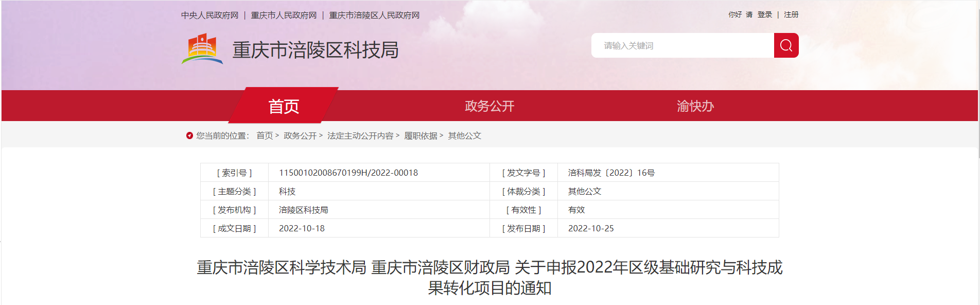Open 法定主动公开内容 breadcrumb link
The image size is (980, 305).
360,135
